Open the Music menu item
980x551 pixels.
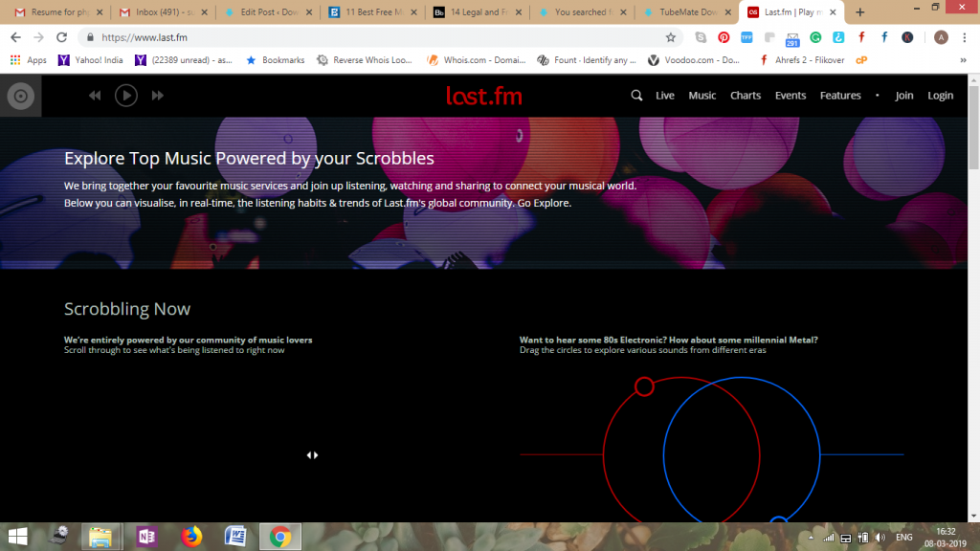(x=702, y=96)
